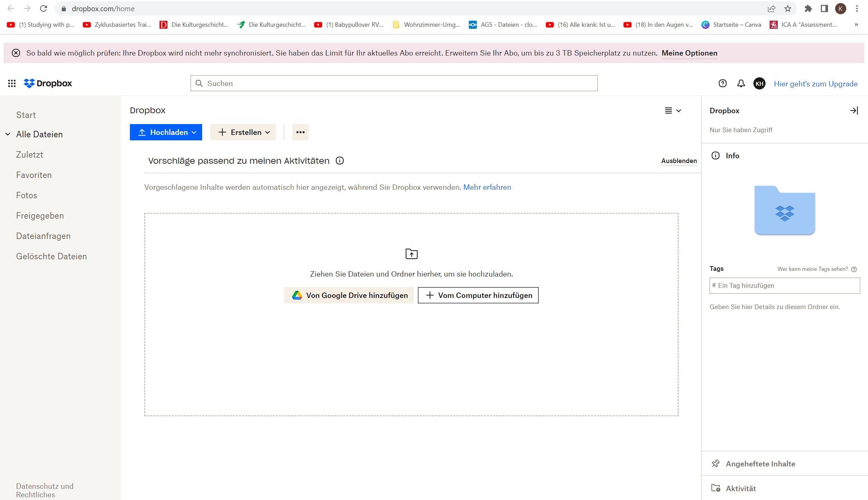Click the help icon next to tags question
The width and height of the screenshot is (868, 500).
pos(854,269)
